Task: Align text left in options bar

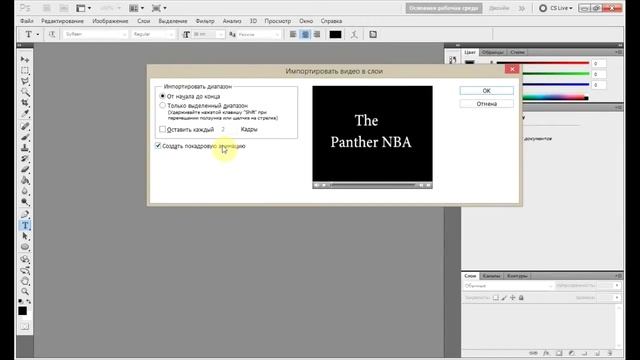Action: (x=293, y=35)
